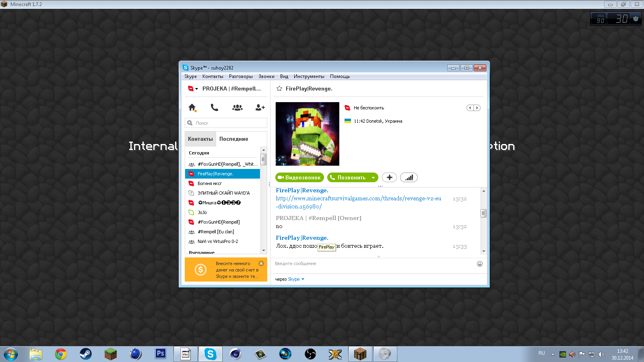The width and height of the screenshot is (644, 362).
Task: Switch to the Контакты tab
Action: (200, 139)
